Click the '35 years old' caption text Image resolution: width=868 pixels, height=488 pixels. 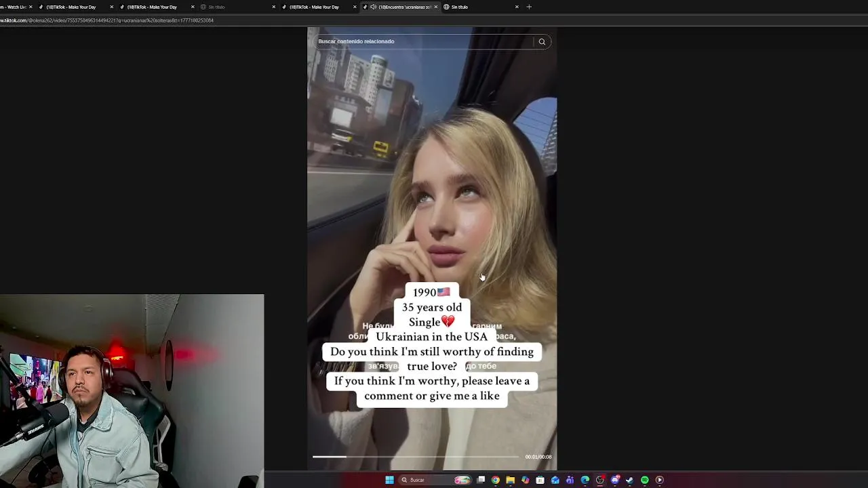tap(432, 307)
